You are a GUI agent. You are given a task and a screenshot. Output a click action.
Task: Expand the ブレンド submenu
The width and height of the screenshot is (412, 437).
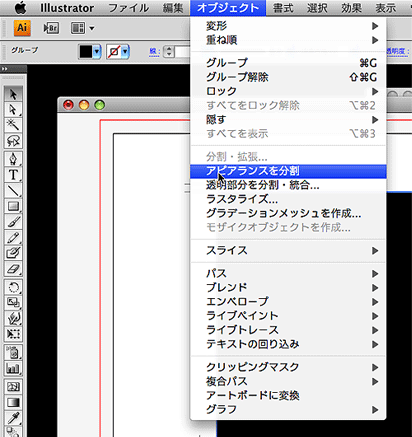288,287
